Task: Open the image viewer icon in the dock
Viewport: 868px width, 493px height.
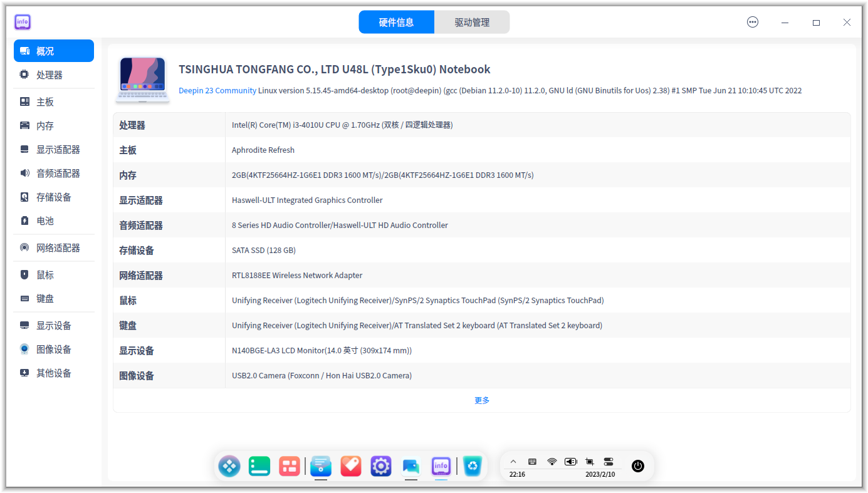Action: pos(410,466)
